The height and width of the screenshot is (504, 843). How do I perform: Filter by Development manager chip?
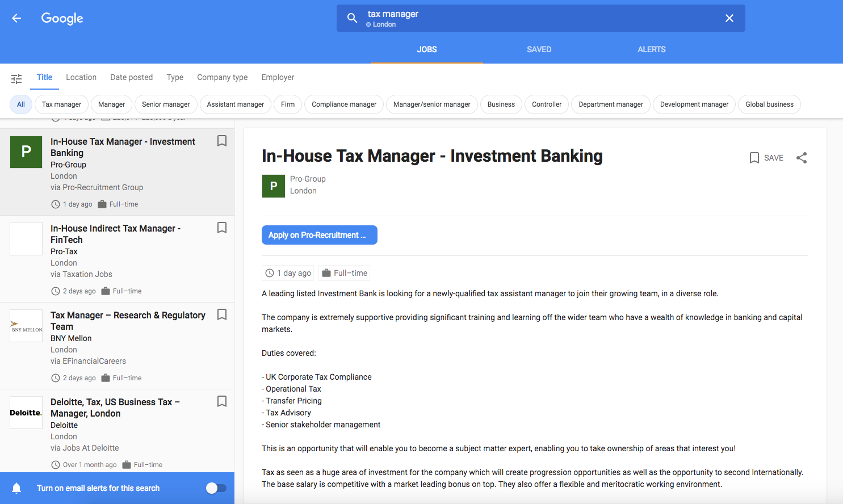click(x=694, y=104)
